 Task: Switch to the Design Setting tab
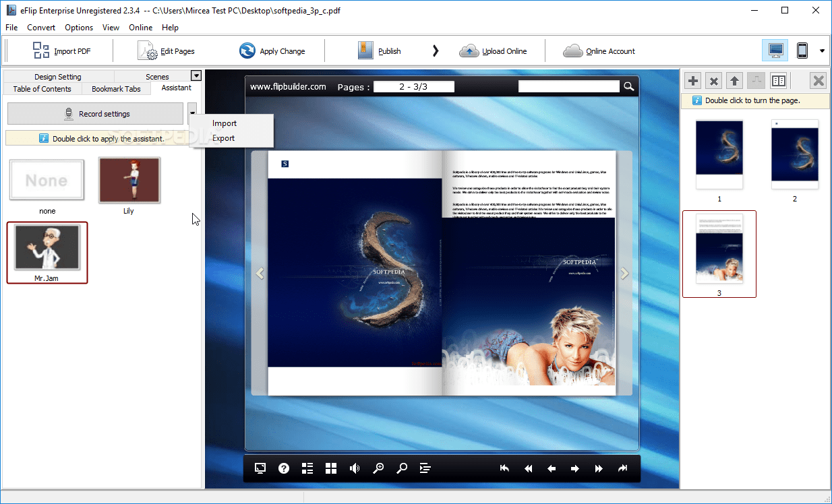point(58,77)
